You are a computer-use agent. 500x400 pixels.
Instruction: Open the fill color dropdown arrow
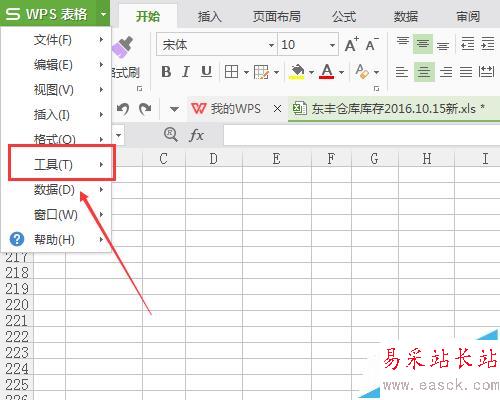pyautogui.click(x=311, y=72)
